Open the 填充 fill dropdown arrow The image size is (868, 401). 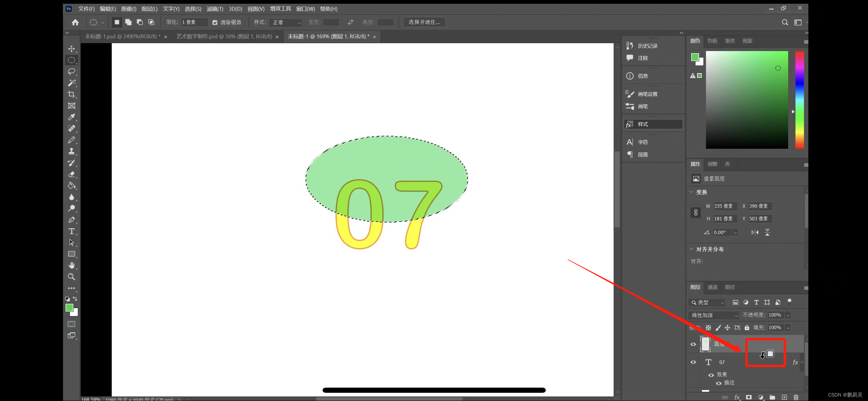788,328
